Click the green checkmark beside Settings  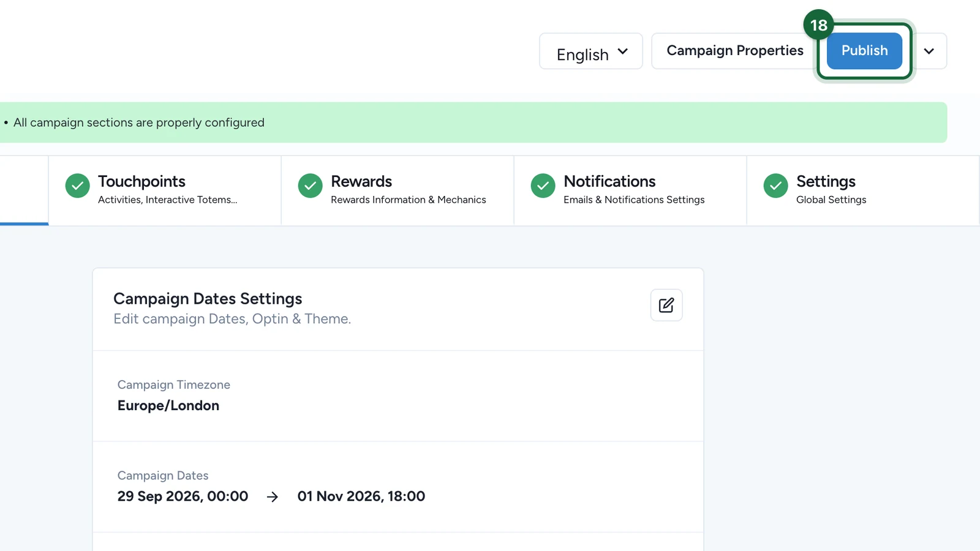[x=775, y=186]
